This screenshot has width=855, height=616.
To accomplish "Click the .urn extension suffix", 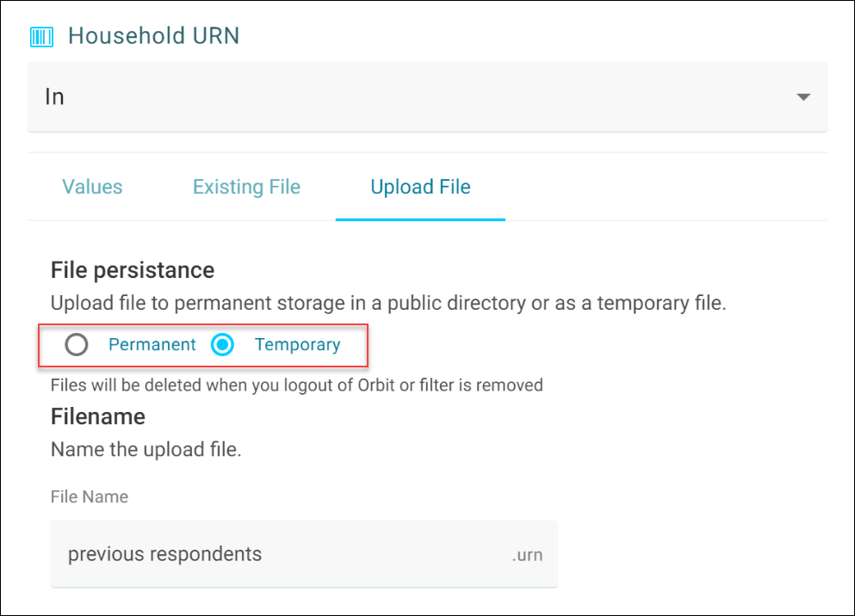I will [x=527, y=555].
